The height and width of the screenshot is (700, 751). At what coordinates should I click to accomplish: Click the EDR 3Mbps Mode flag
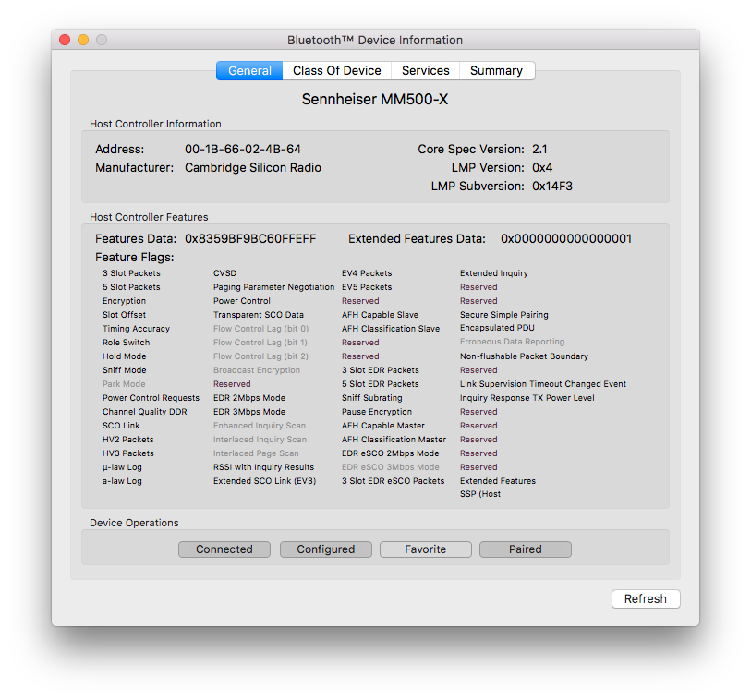point(249,412)
